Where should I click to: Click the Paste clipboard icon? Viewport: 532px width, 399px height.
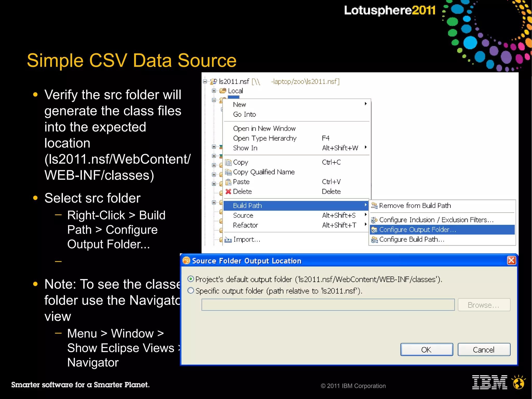[x=228, y=182]
